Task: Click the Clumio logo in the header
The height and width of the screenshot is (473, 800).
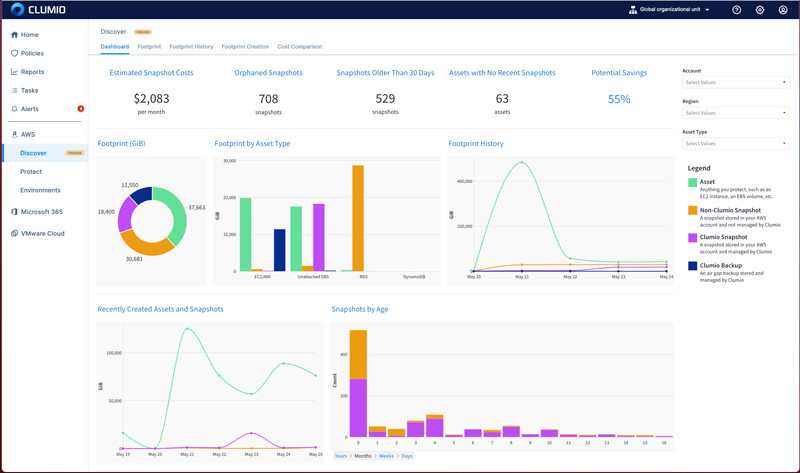Action: pos(38,10)
